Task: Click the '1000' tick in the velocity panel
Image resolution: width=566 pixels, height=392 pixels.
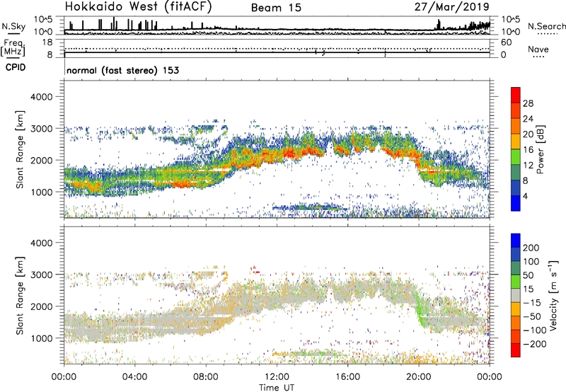Action: [x=41, y=339]
